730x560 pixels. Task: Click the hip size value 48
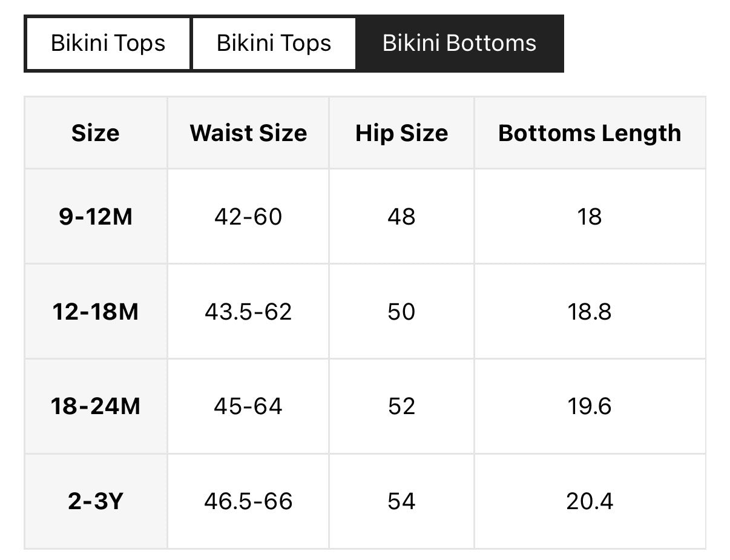[401, 217]
